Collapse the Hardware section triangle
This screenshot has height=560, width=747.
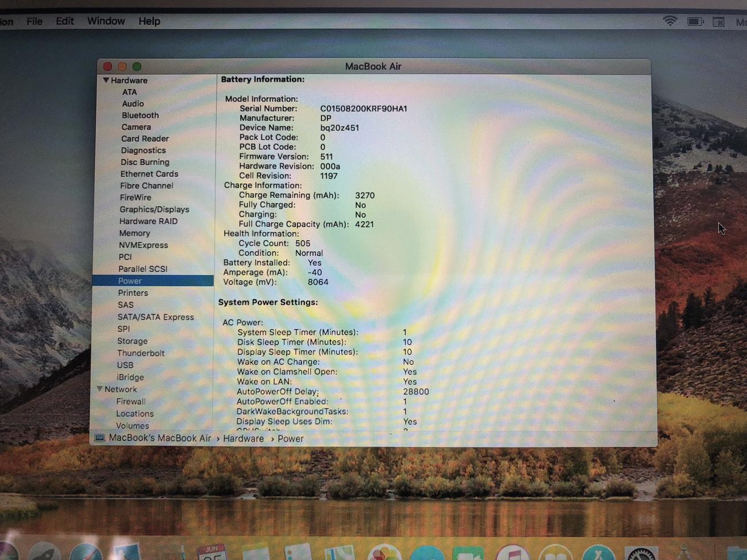point(106,80)
